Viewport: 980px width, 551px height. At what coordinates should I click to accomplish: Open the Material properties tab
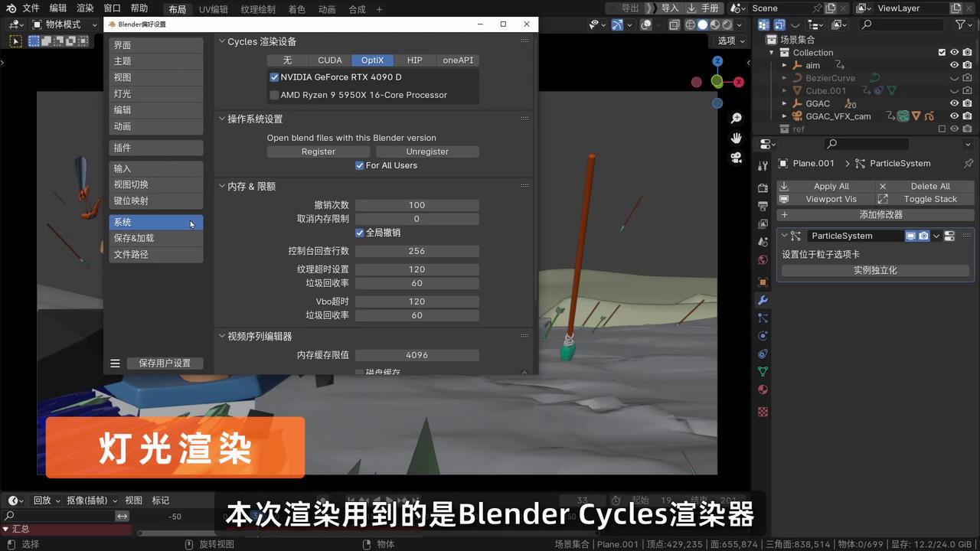click(x=763, y=390)
